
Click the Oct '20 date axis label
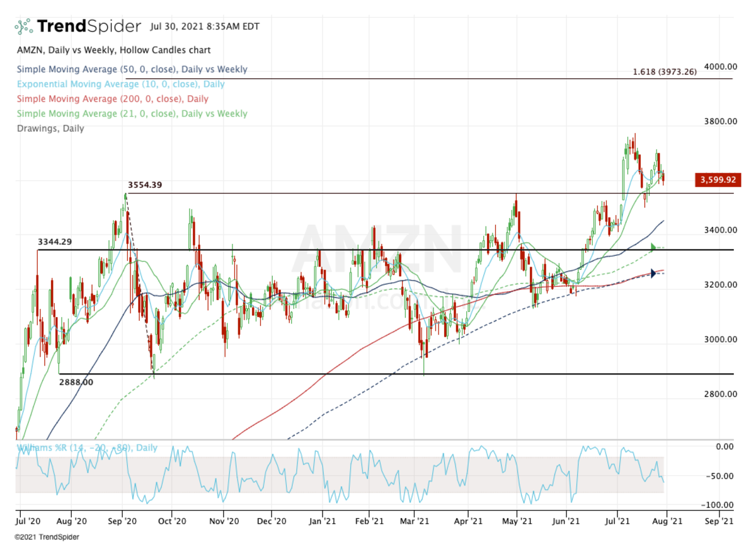tap(173, 521)
